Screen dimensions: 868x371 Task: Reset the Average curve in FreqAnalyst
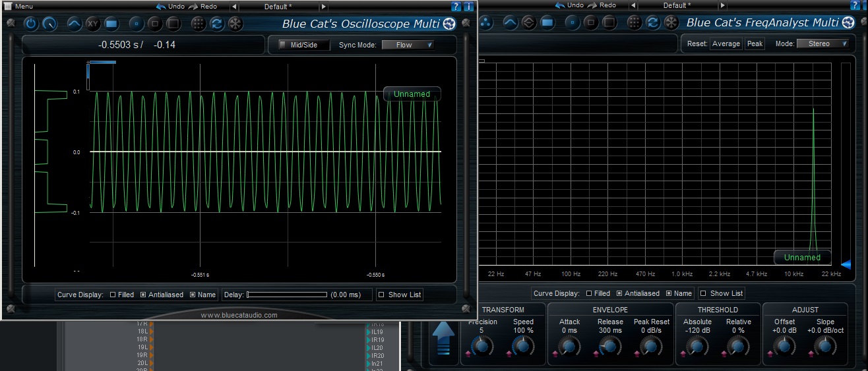pos(726,43)
